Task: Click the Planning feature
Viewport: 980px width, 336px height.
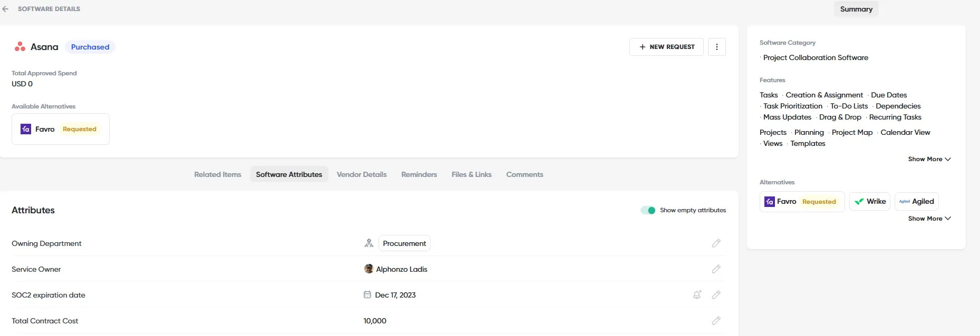Action: 809,132
